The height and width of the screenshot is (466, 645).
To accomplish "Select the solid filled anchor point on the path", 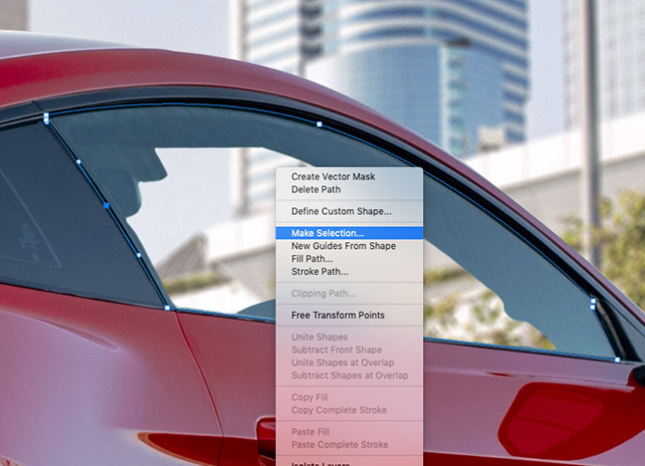I will click(x=106, y=205).
